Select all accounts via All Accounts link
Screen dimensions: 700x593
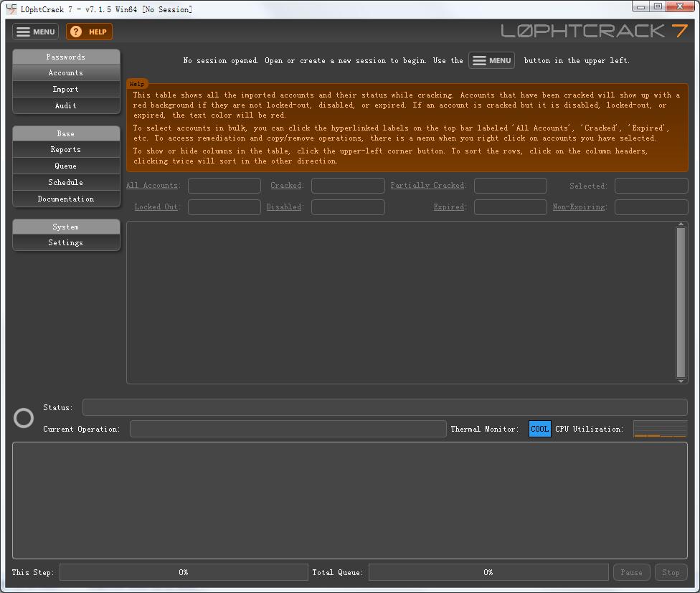pyautogui.click(x=152, y=186)
